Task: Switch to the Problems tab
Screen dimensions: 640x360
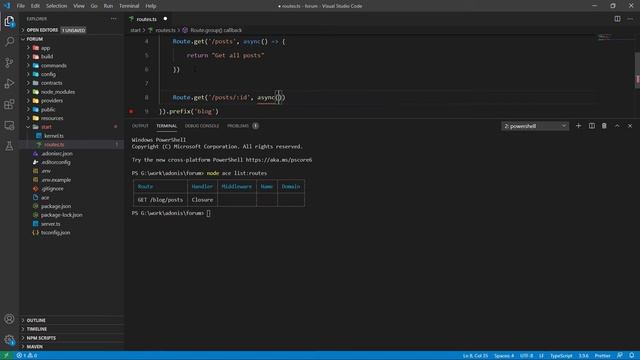Action: (x=242, y=126)
